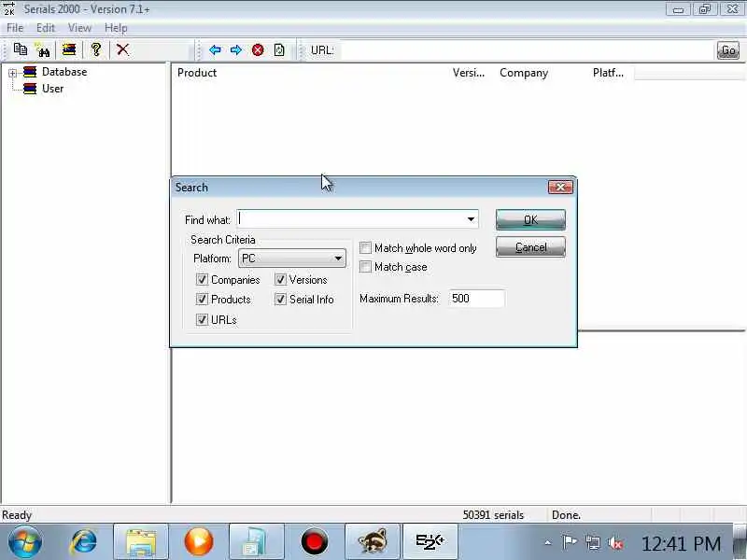Open search with the binoculars icon
The height and width of the screenshot is (560, 747).
tap(43, 49)
